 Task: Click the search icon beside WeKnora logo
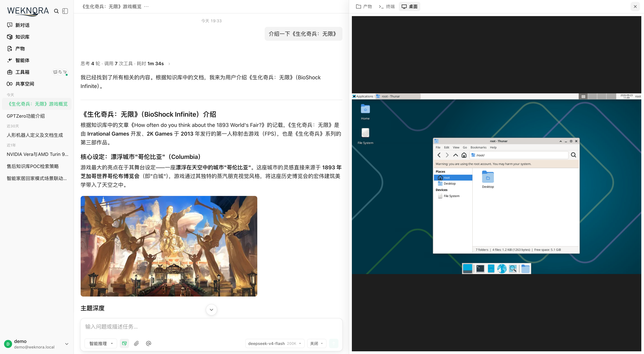pos(57,11)
